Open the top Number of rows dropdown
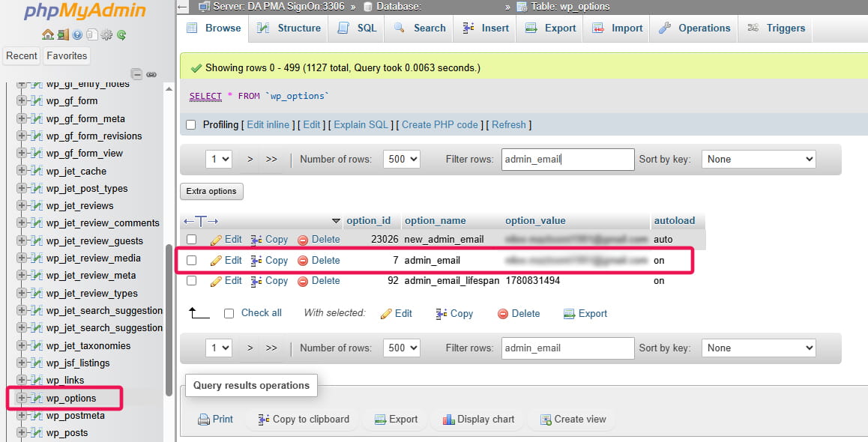Screen dimensions: 868x442 [x=401, y=159]
